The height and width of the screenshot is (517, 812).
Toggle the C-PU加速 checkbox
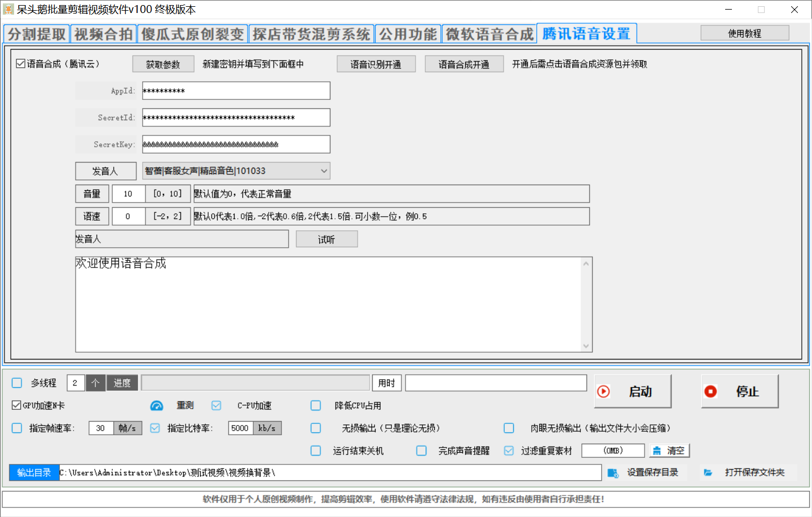[217, 405]
